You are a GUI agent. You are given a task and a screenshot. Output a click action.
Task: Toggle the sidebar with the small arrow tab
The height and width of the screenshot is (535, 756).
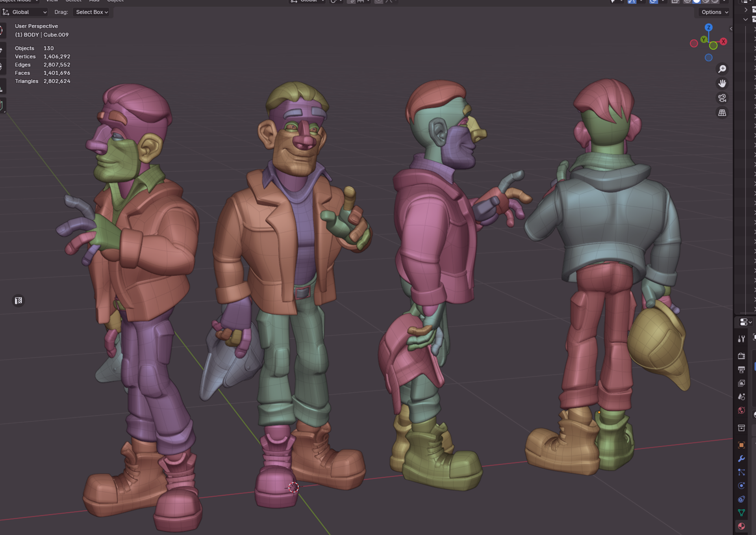coord(731,29)
